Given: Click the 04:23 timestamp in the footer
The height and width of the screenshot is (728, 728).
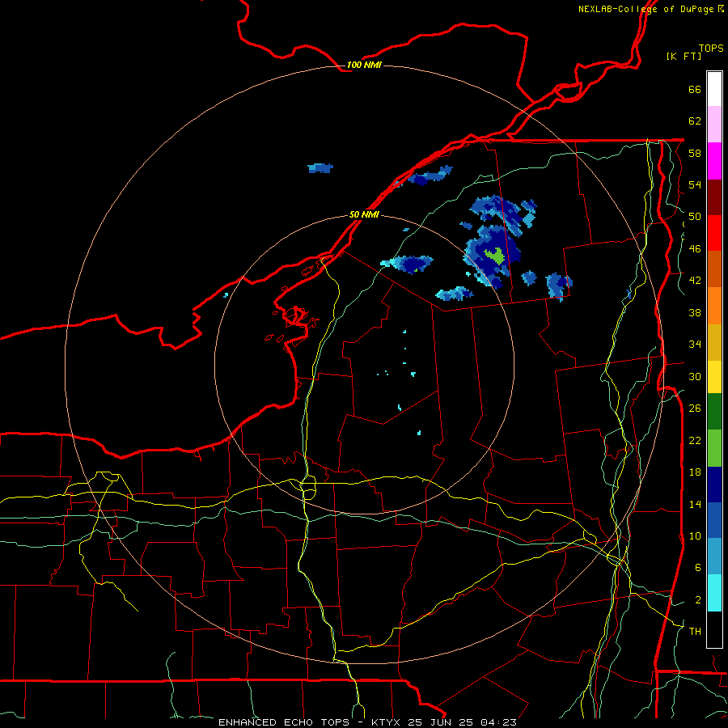Looking at the screenshot, I should (498, 722).
